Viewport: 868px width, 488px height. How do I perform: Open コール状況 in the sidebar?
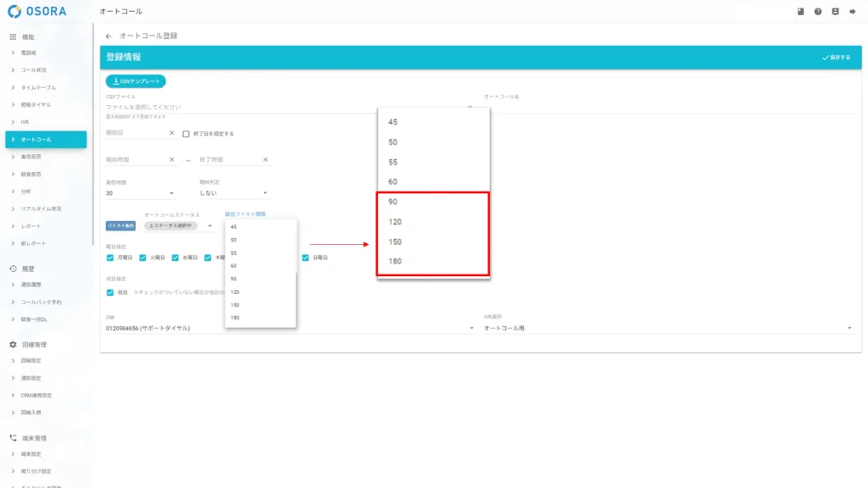[34, 69]
